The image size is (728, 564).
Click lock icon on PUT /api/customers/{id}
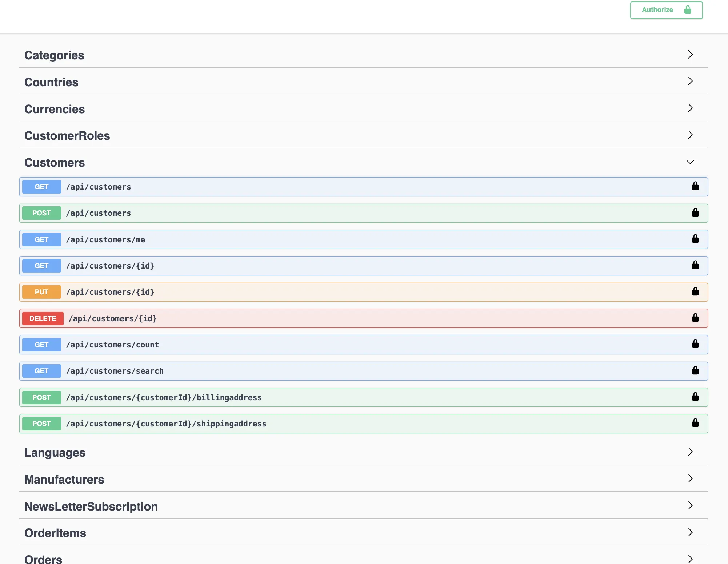click(695, 291)
